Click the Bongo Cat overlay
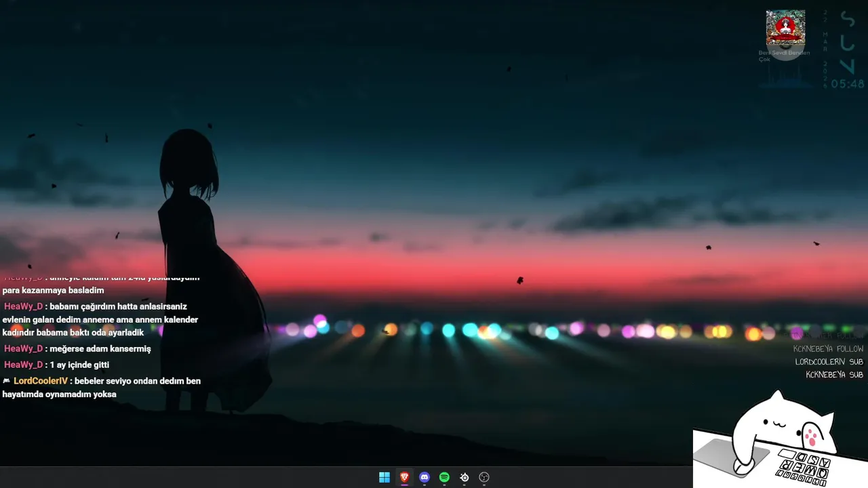 pos(780,439)
